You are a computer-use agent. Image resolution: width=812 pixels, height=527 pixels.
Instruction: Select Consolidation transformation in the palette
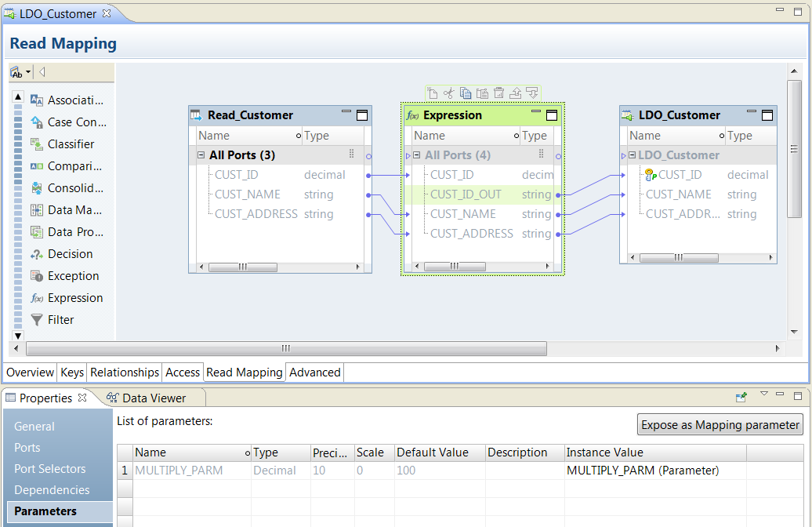click(67, 188)
